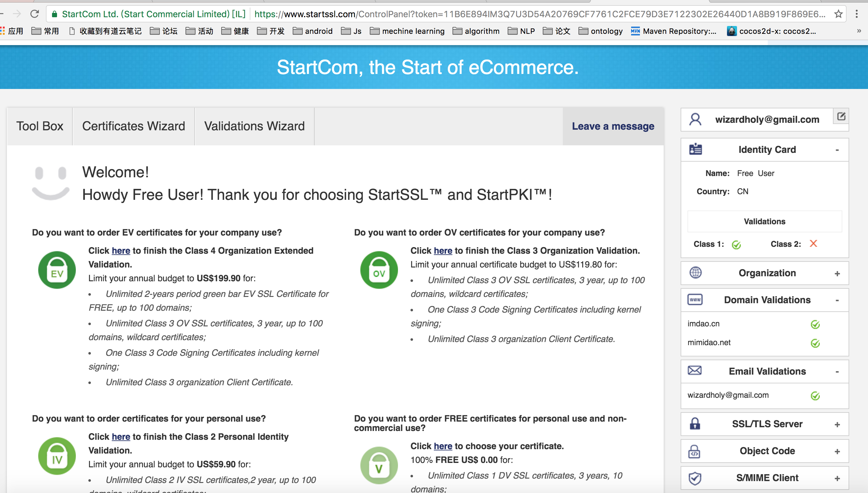Click the smiley face welcome image

pos(51,183)
